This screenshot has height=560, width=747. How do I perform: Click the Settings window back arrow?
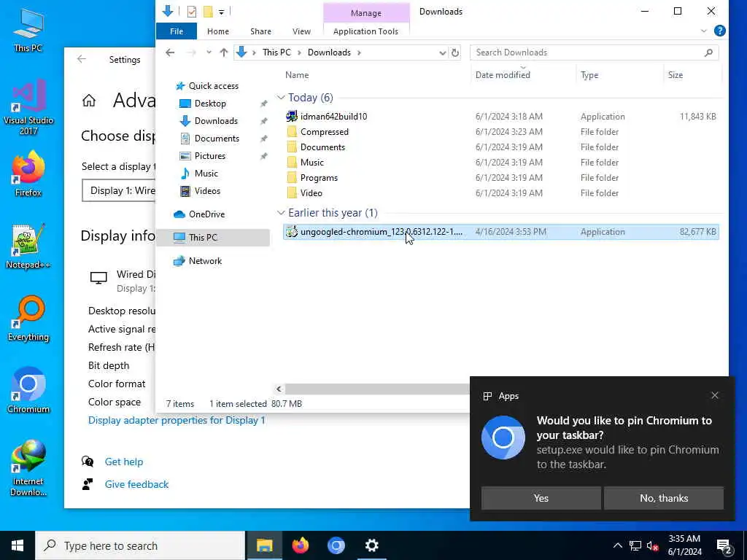(x=82, y=59)
